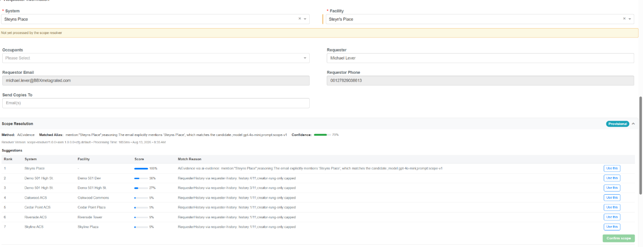Select the Riverside ACS system cell

pos(36,217)
